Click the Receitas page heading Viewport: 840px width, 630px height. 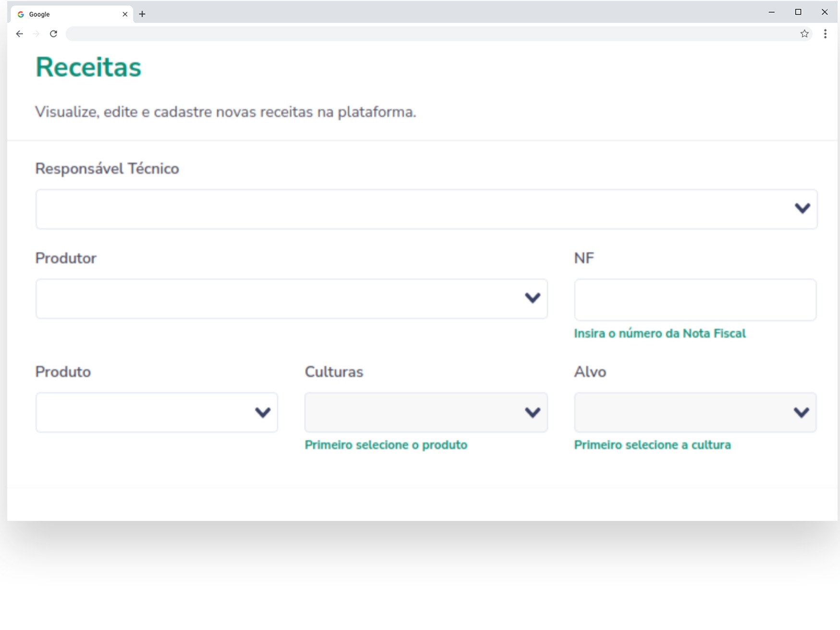88,67
